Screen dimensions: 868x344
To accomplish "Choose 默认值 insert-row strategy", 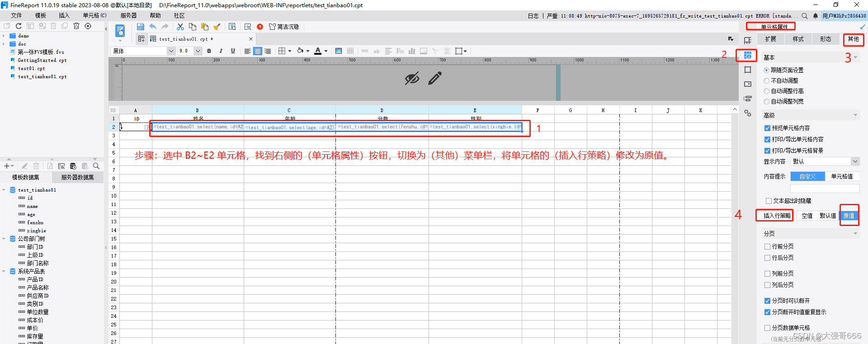I will pyautogui.click(x=828, y=216).
